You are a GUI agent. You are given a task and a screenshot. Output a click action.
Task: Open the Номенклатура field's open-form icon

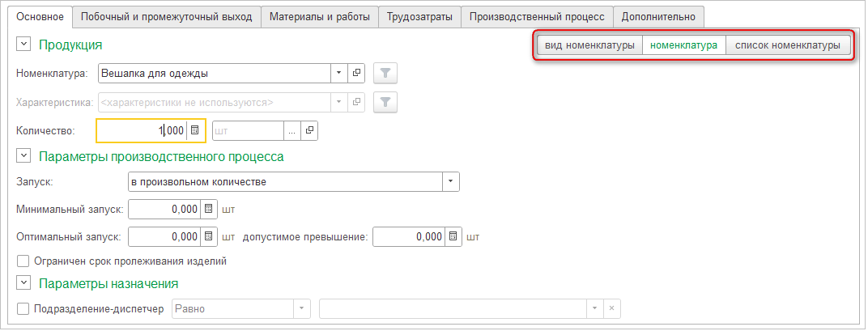[x=357, y=74]
